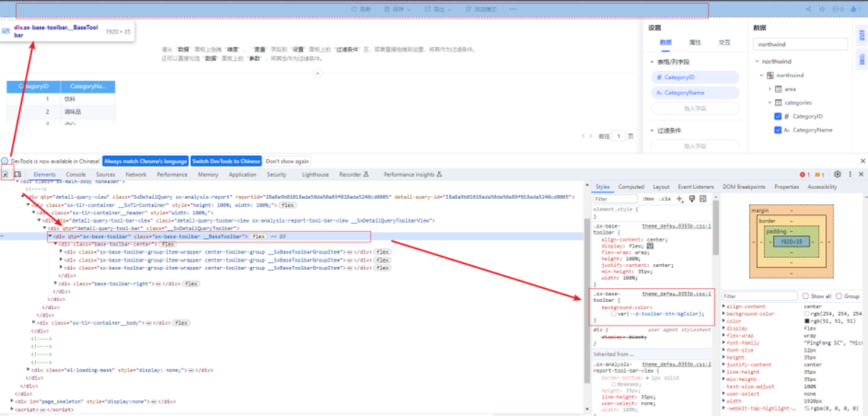Viewport: 868px width, 416px height.
Task: Switch to browse mode in report toolbar
Action: pyautogui.click(x=480, y=10)
